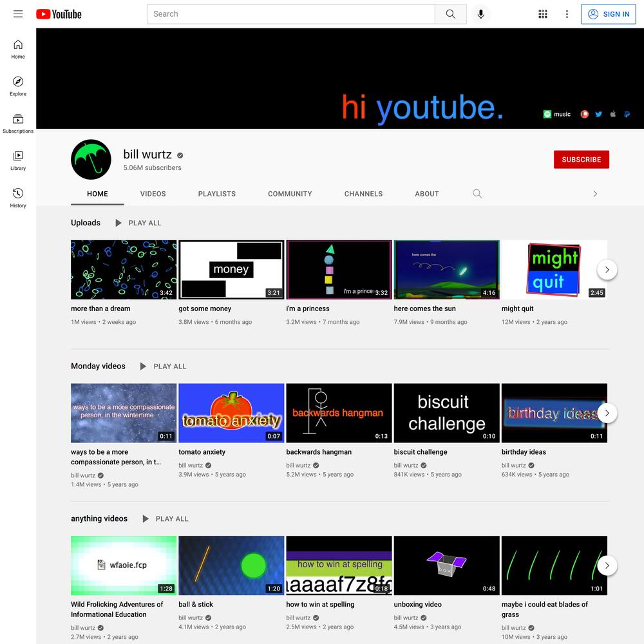Play the 'biscuit challenge' thumbnail

coord(446,413)
